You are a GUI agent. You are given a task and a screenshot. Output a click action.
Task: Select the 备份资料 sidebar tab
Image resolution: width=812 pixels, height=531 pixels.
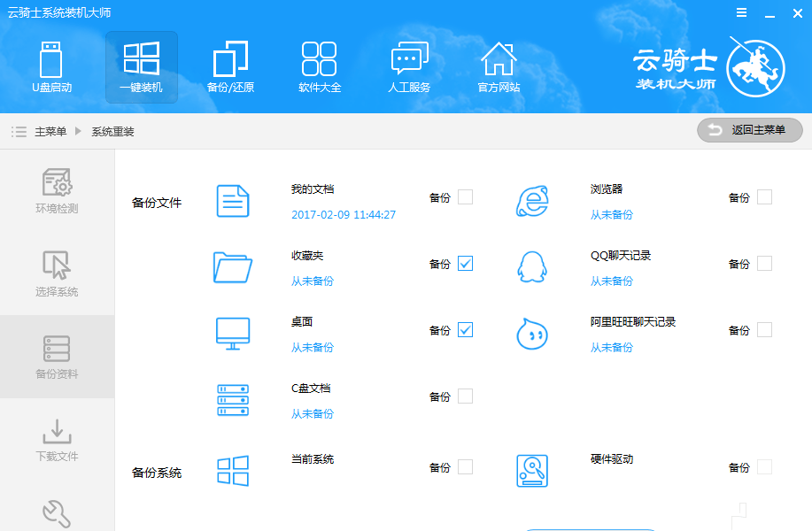(x=57, y=356)
